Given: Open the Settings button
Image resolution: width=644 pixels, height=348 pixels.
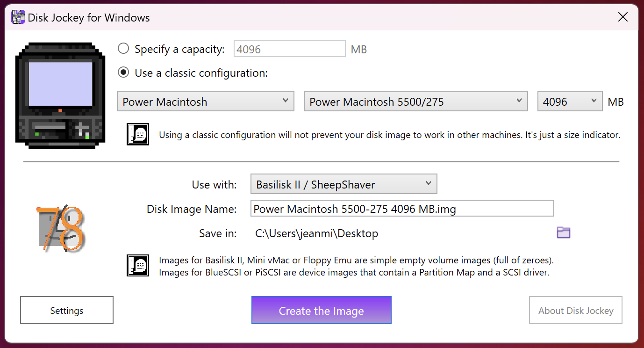Looking at the screenshot, I should point(67,310).
